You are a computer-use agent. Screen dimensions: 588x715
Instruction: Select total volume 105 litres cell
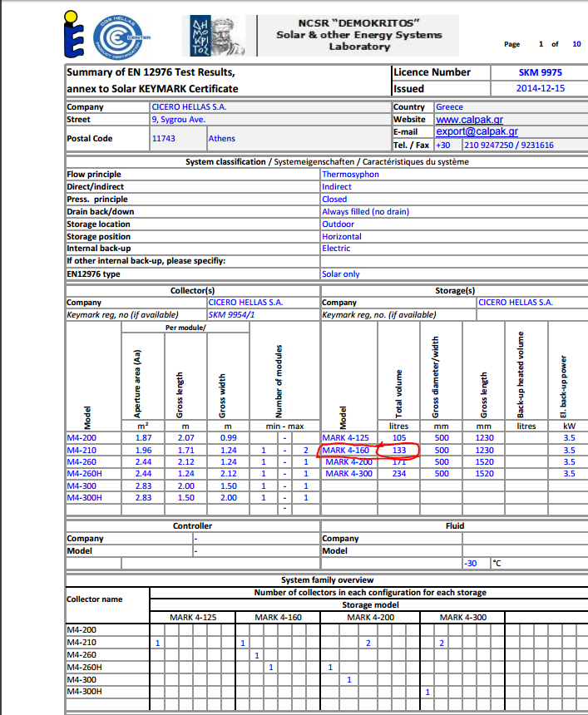(398, 438)
